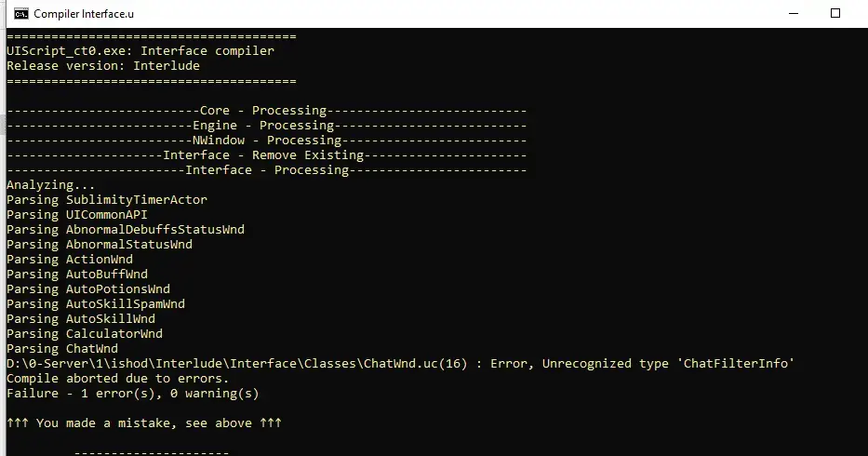
Task: Minimize the Compiler Interface.u window
Action: pyautogui.click(x=794, y=13)
